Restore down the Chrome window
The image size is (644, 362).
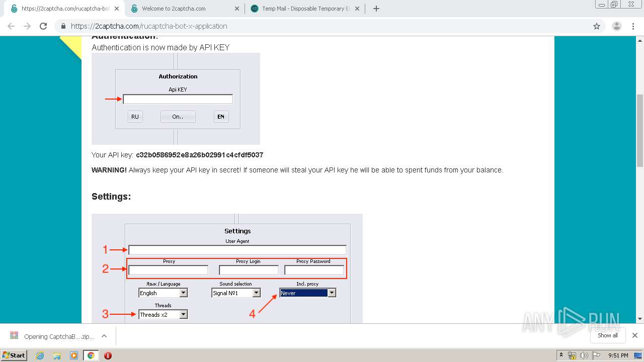pos(614,5)
